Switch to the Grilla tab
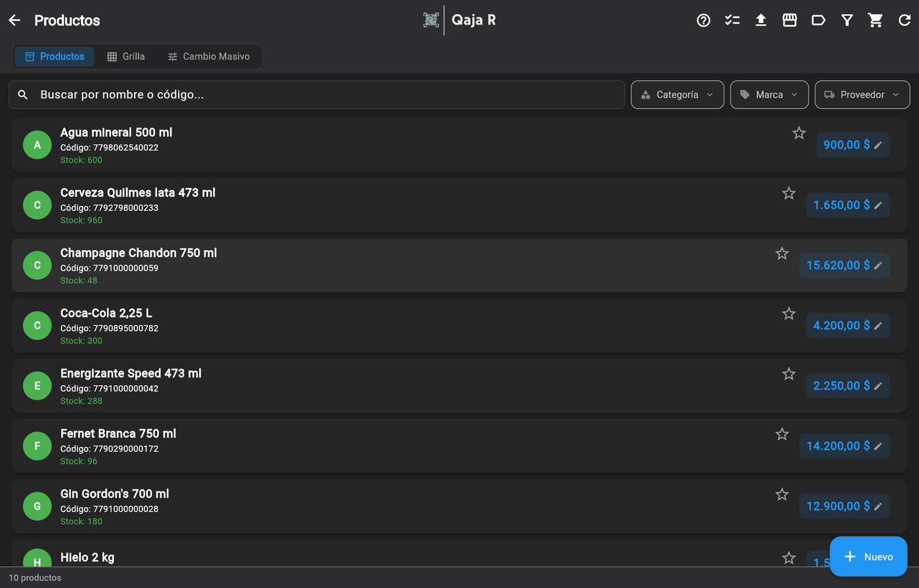Image resolution: width=919 pixels, height=588 pixels. click(x=126, y=56)
